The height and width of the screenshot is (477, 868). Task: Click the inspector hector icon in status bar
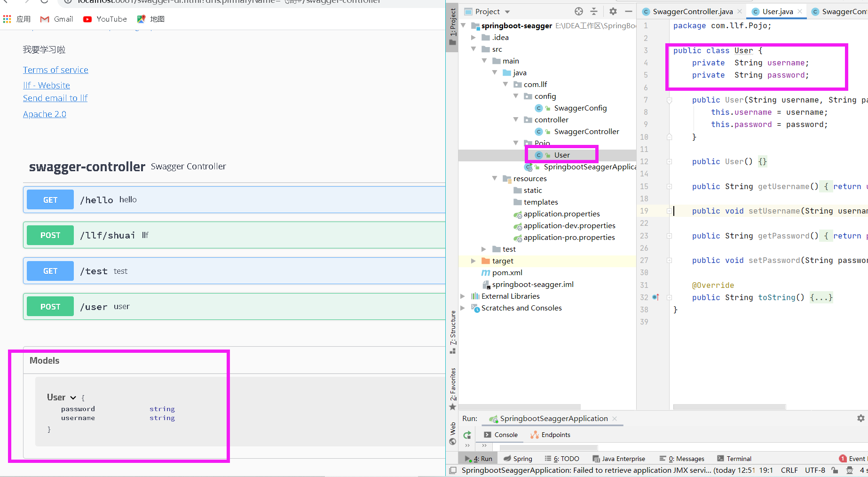850,470
